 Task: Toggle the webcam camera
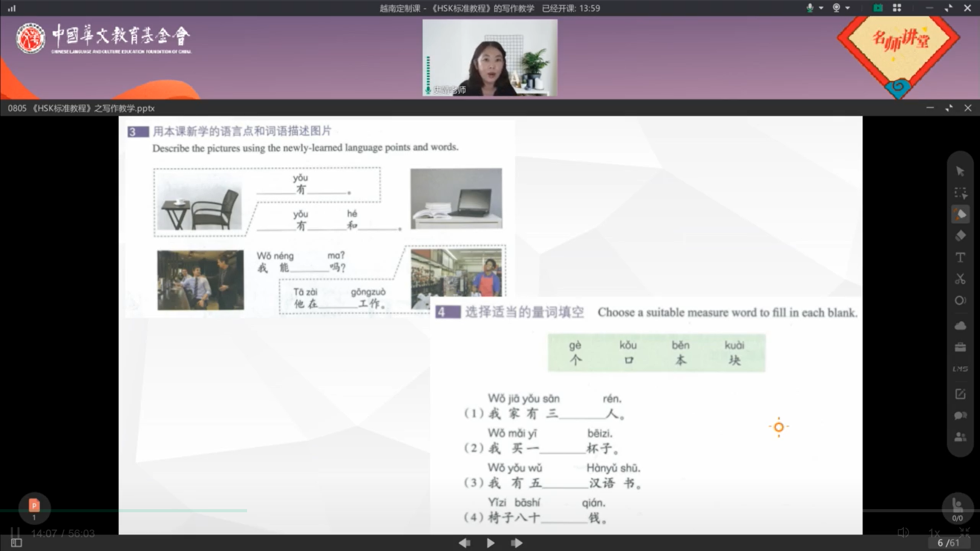click(837, 8)
